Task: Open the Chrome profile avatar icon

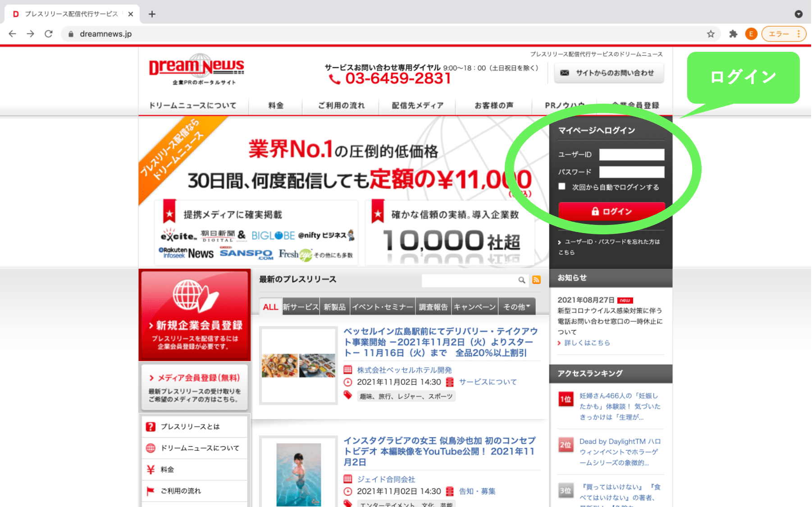Action: pyautogui.click(x=751, y=34)
